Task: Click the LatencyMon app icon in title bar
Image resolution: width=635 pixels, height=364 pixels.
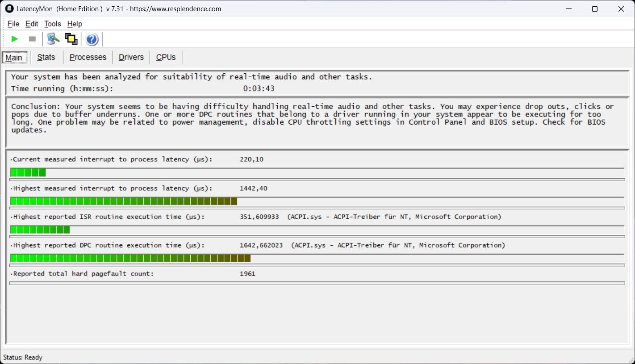Action: pos(9,8)
